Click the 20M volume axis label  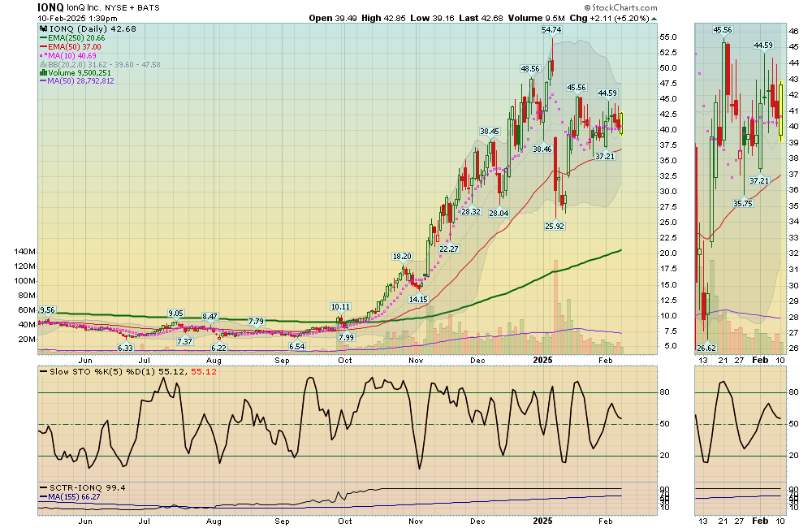[27, 340]
